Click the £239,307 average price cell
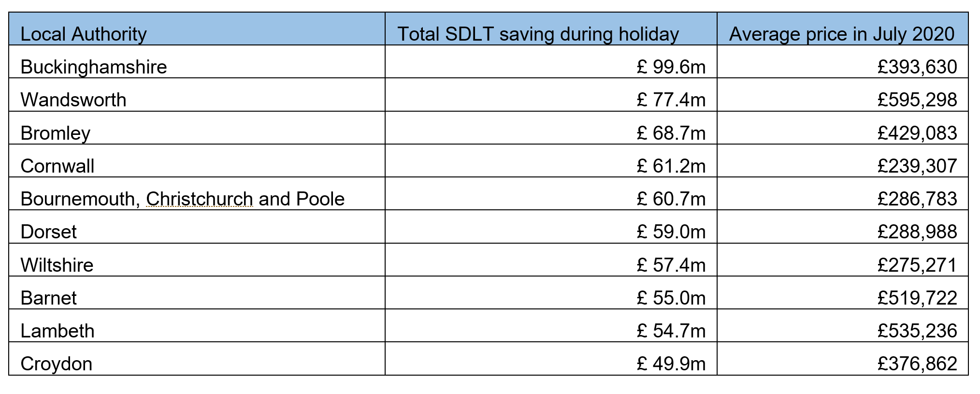980x394 pixels. tap(917, 166)
